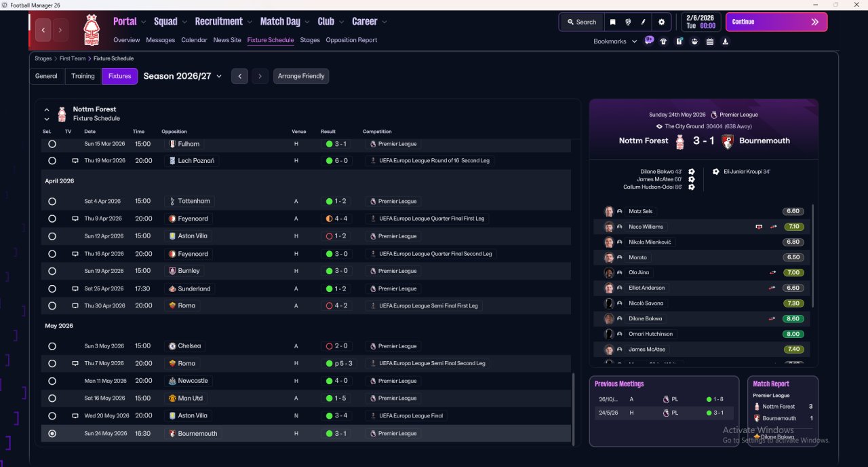Click the 2/6/2026 date and time box
This screenshot has width=868, height=467.
pos(701,22)
